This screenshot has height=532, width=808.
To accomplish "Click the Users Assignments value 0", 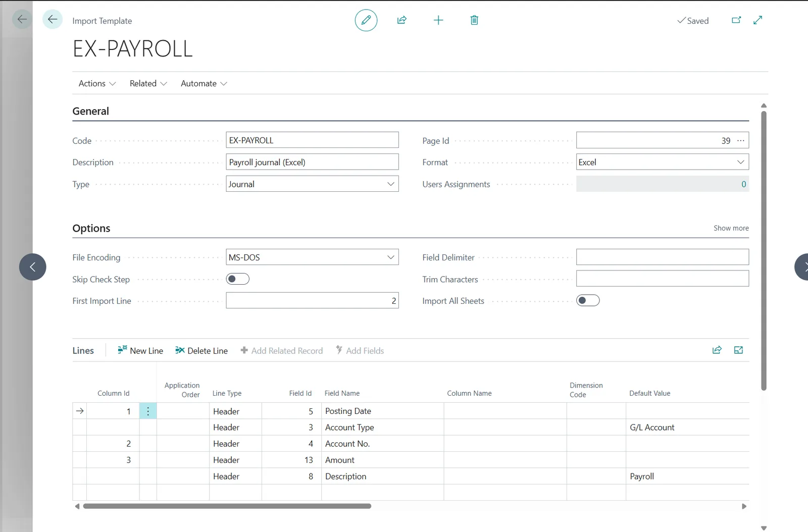I will click(x=743, y=184).
